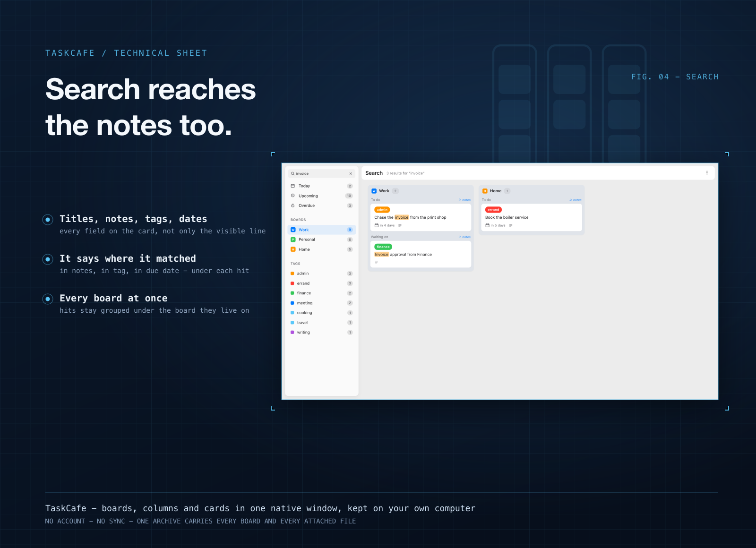
Task: Select the Work board in the sidebar
Action: tap(321, 230)
